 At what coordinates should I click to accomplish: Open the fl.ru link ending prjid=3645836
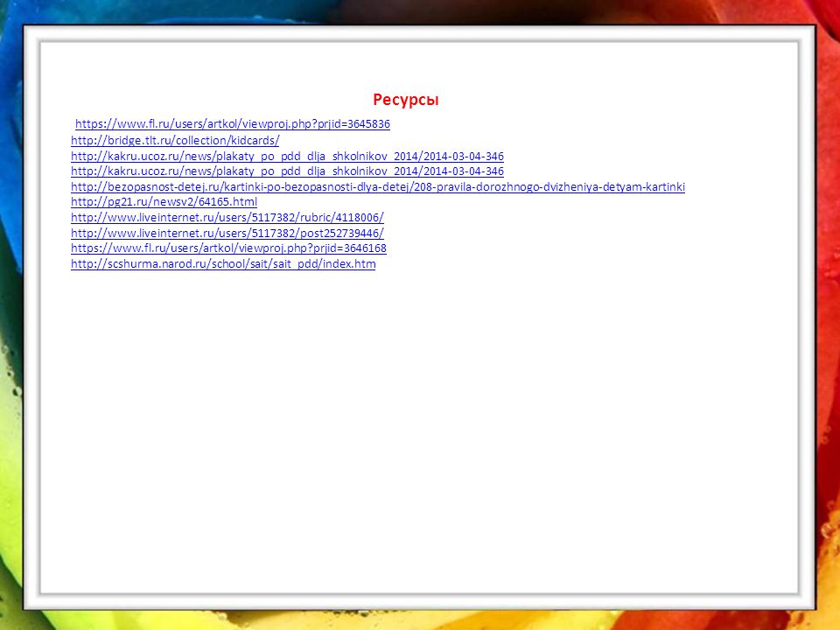tap(233, 123)
